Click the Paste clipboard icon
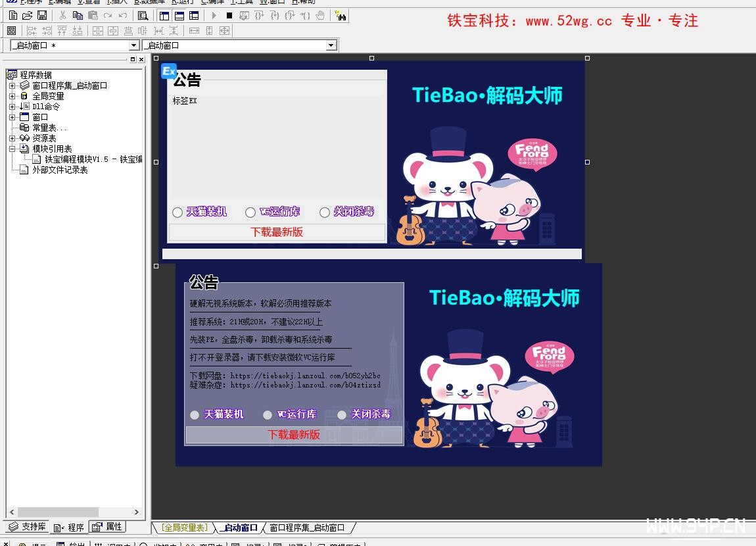Screen dimensions: 756x546 (93, 15)
